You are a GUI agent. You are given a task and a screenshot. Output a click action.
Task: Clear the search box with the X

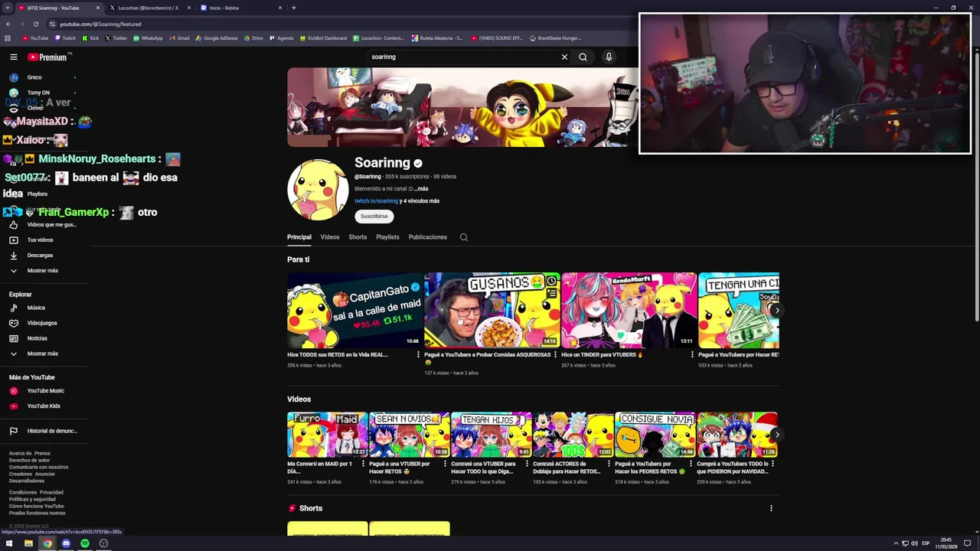[x=564, y=57]
